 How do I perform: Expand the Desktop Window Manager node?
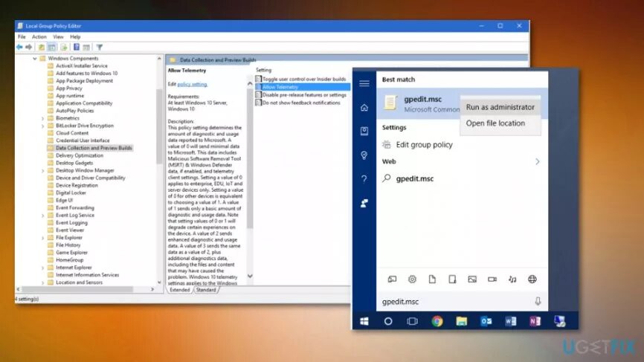point(42,171)
